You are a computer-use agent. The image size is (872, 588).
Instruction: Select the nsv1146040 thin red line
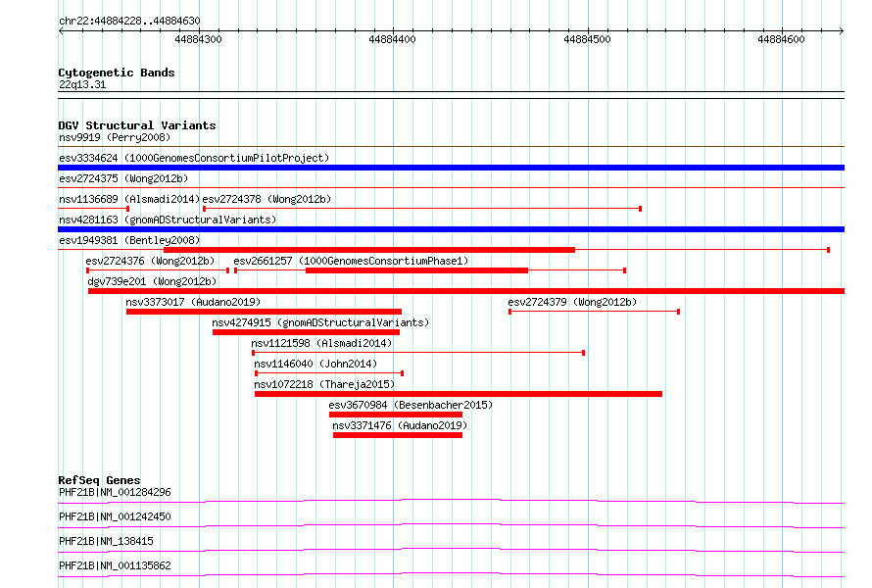tap(329, 373)
